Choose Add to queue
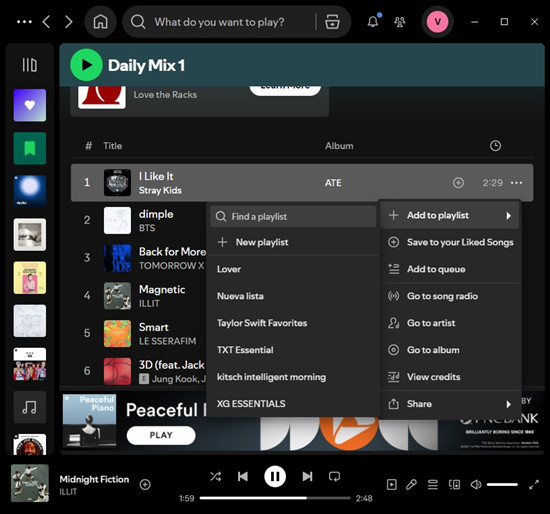This screenshot has height=514, width=550. 450,269
